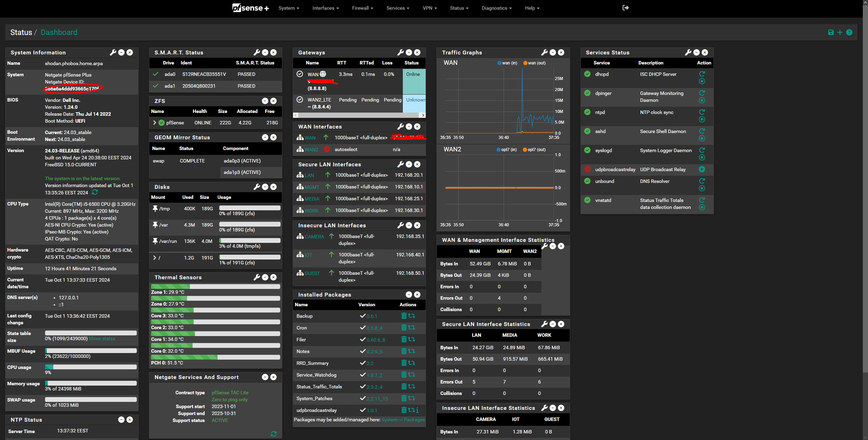Toggle wan (in) legend in traffic graph

pyautogui.click(x=507, y=63)
